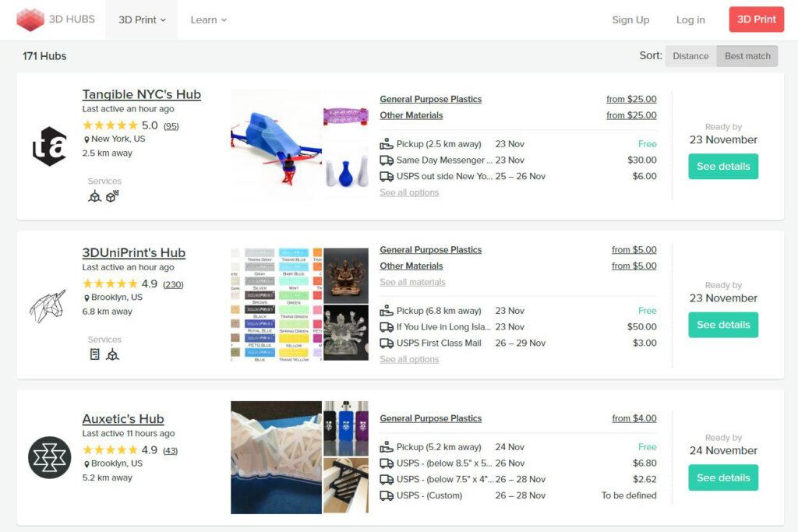Viewport: 798px width, 532px height.
Task: Click pickup icon for Tangible NYC 2.5 km pickup
Action: click(x=387, y=144)
